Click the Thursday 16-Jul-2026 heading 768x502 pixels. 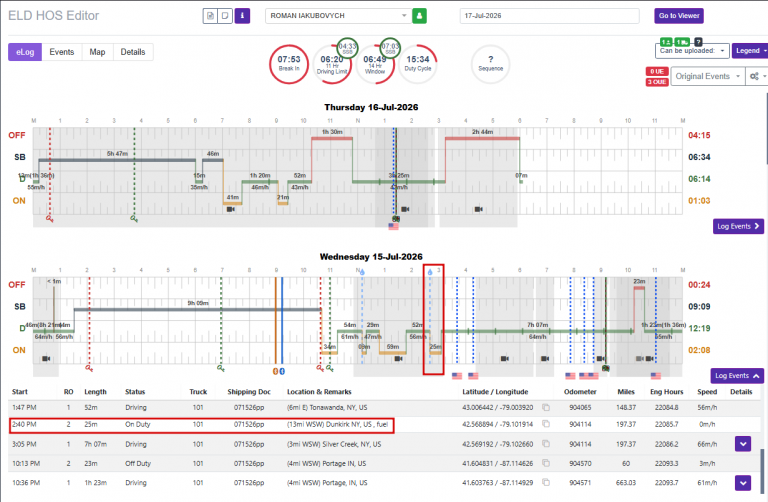click(371, 107)
